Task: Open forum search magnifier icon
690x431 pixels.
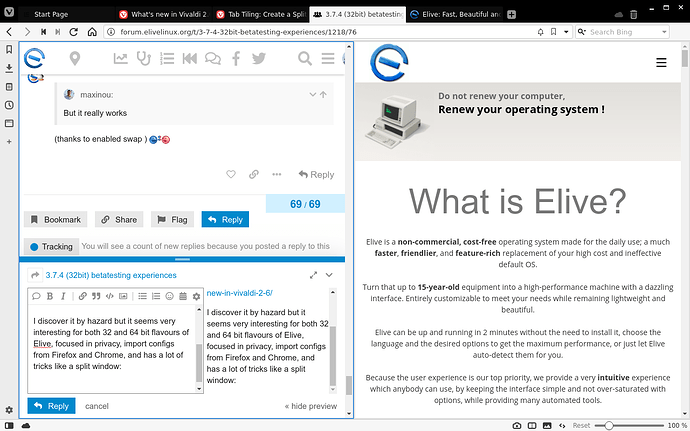Action: click(305, 58)
